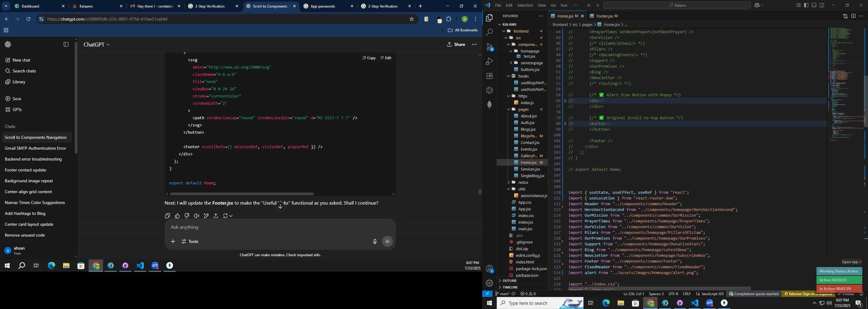Open VS Code Explorer view icon
Screen dimensions: 868x309
pyautogui.click(x=489, y=18)
